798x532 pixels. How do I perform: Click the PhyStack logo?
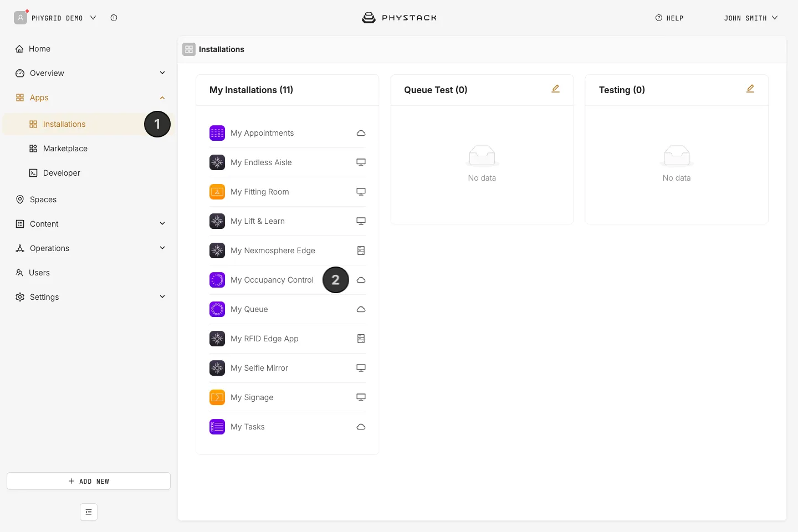pos(399,18)
